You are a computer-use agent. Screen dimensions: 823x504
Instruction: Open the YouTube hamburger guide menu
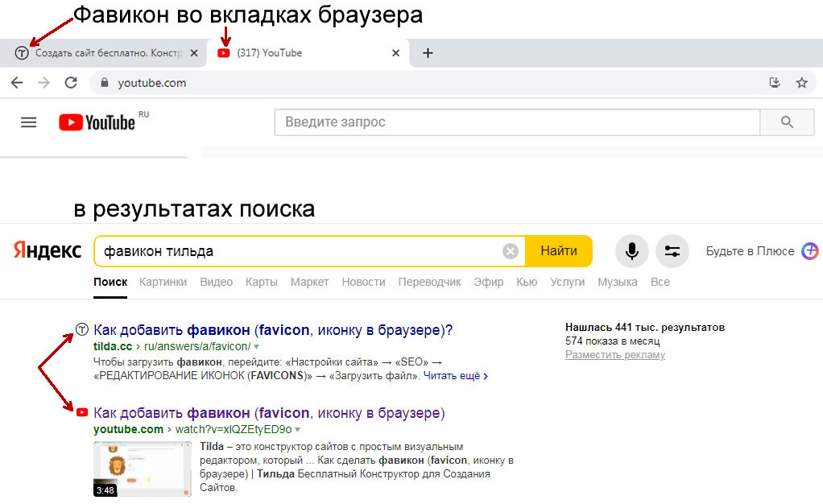(29, 122)
